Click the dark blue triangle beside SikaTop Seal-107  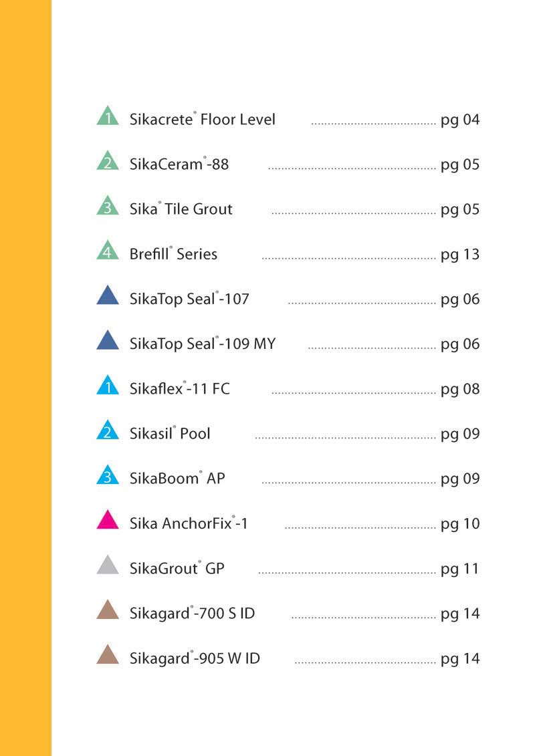coord(108,295)
